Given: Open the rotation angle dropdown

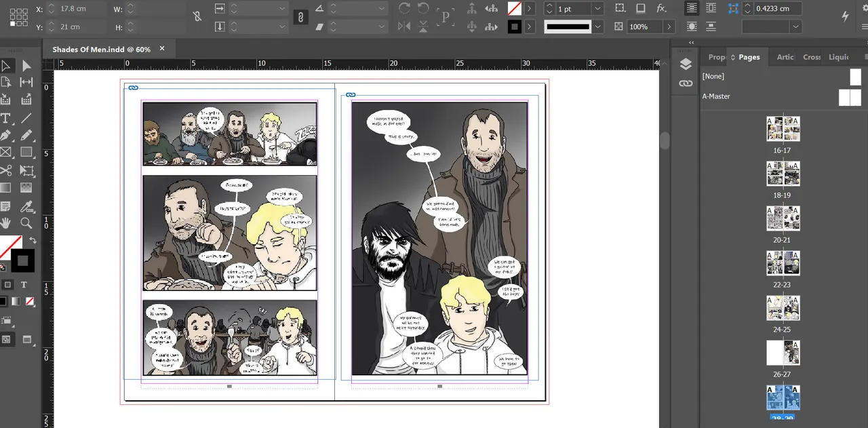Looking at the screenshot, I should (382, 9).
